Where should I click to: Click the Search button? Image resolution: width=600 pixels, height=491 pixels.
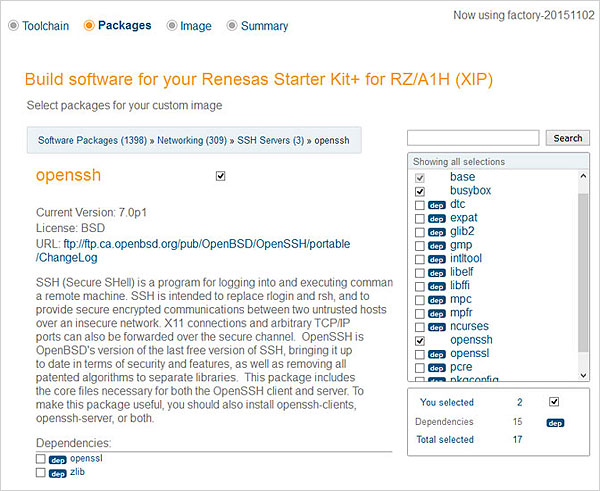567,138
